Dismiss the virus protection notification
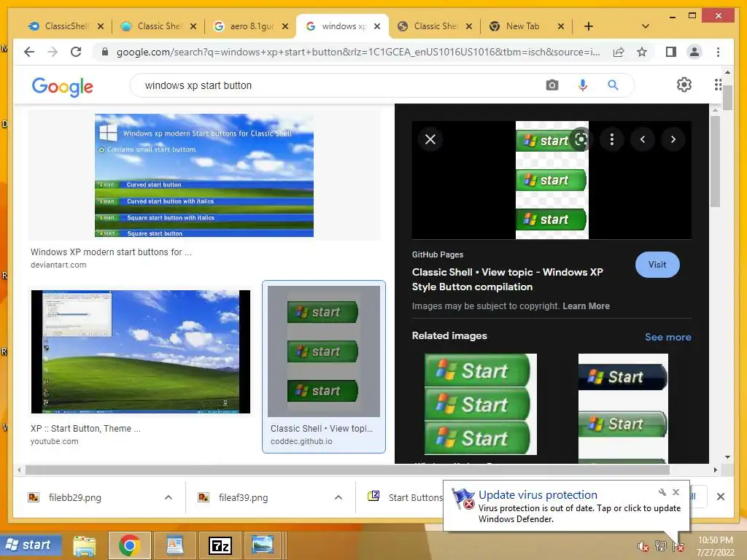Screen dimensions: 747x560 tap(676, 492)
